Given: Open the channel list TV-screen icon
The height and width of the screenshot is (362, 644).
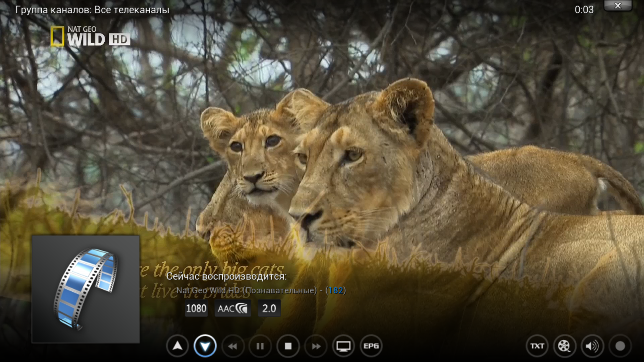Looking at the screenshot, I should (343, 346).
